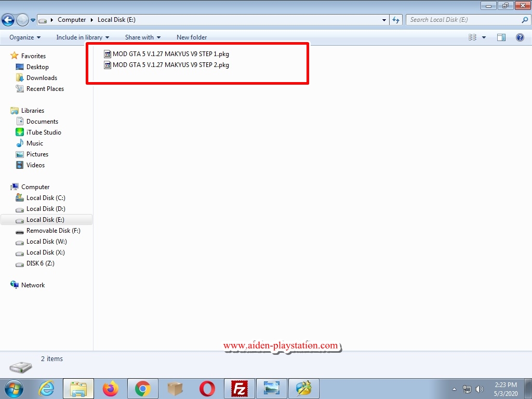The width and height of the screenshot is (532, 399).
Task: Select MOD GTA 5 MAKYUS V9 STEP 2.pkg file
Action: point(166,65)
